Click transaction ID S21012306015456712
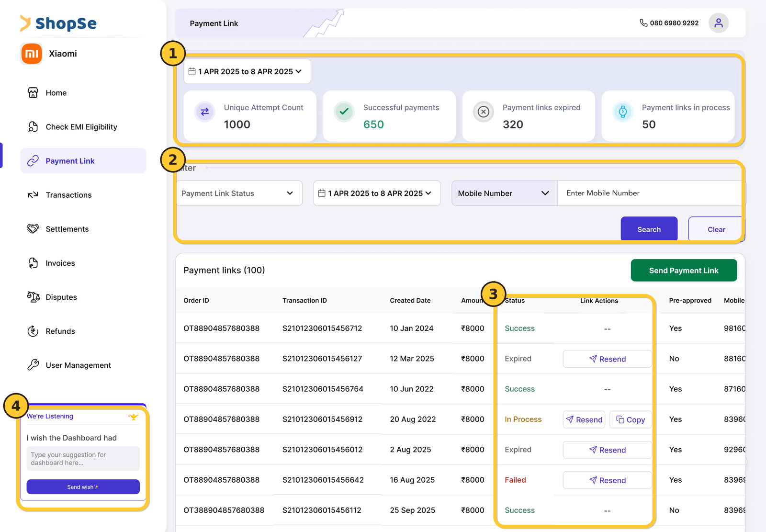Image resolution: width=766 pixels, height=532 pixels. (322, 328)
